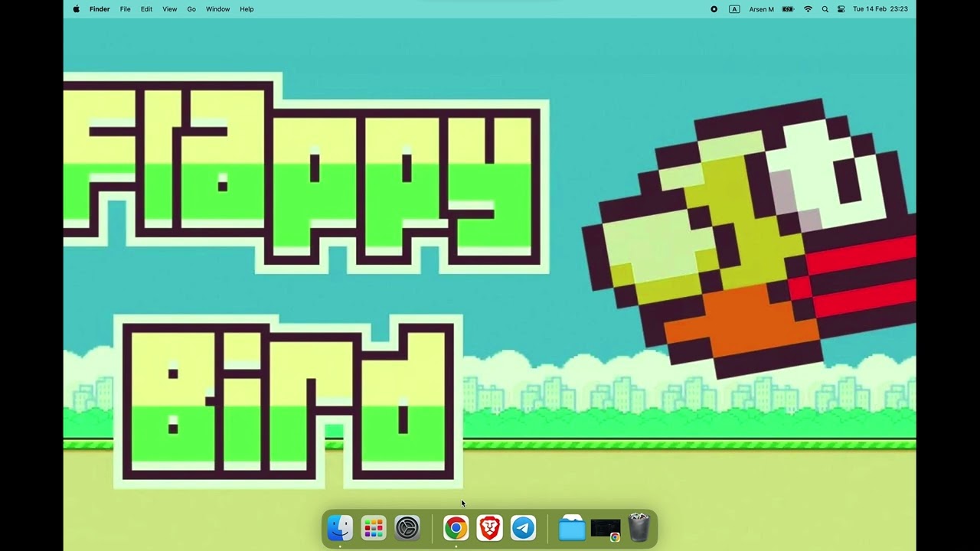Open Control Center

(841, 9)
